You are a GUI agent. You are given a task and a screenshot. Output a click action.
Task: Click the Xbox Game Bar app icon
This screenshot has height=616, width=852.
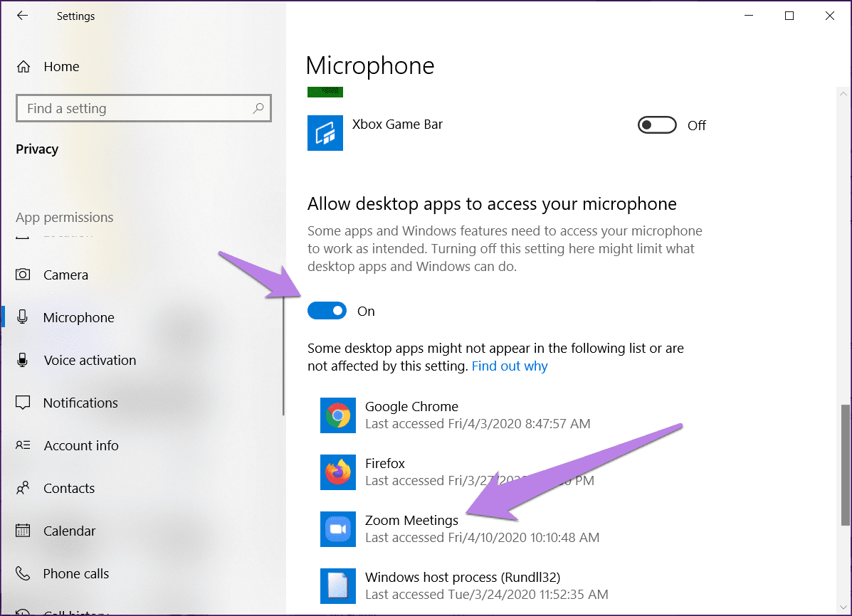[x=325, y=132]
